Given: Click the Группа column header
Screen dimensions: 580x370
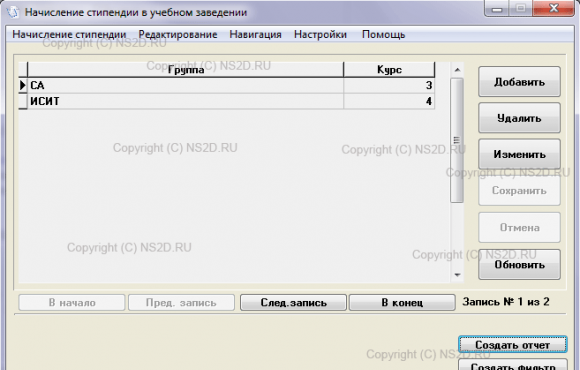Looking at the screenshot, I should pos(186,70).
